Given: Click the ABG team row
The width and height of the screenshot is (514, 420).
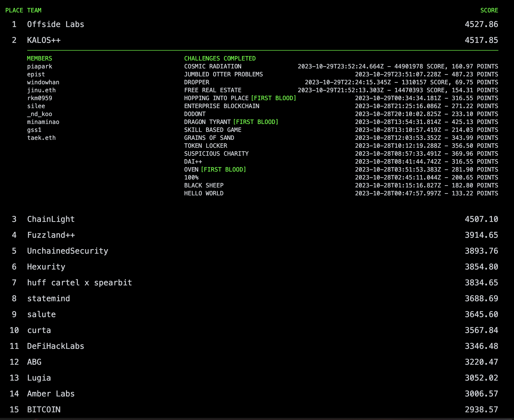Looking at the screenshot, I should point(34,362).
